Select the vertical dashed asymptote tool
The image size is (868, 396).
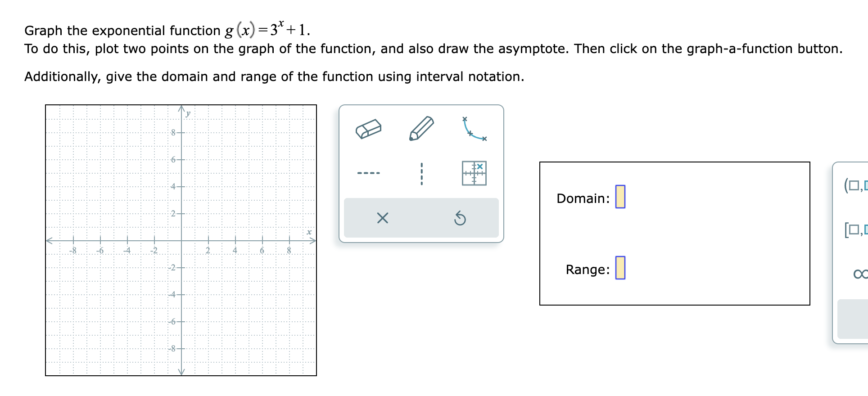pos(420,173)
